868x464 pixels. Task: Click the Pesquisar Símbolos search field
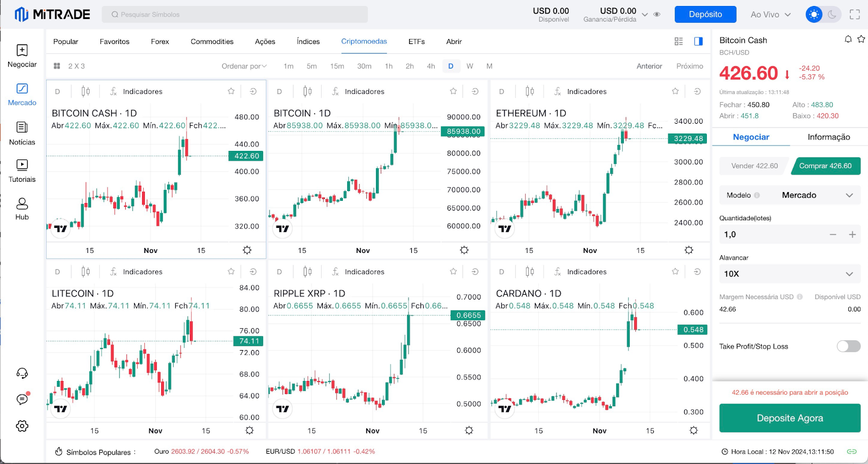coord(235,15)
